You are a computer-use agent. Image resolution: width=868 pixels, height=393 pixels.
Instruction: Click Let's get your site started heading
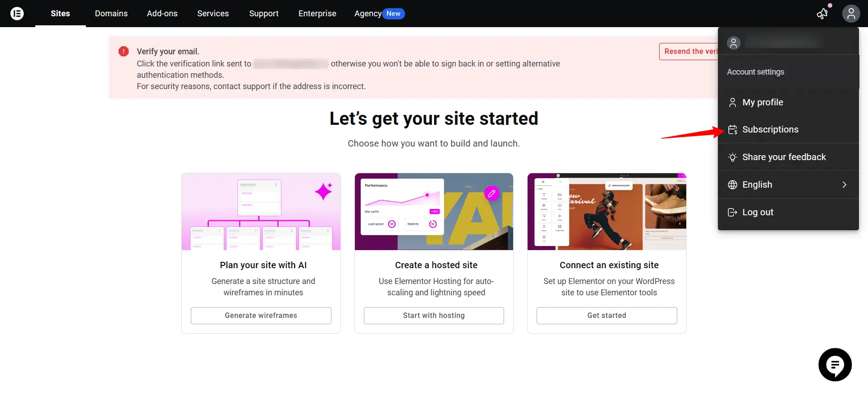(x=434, y=119)
